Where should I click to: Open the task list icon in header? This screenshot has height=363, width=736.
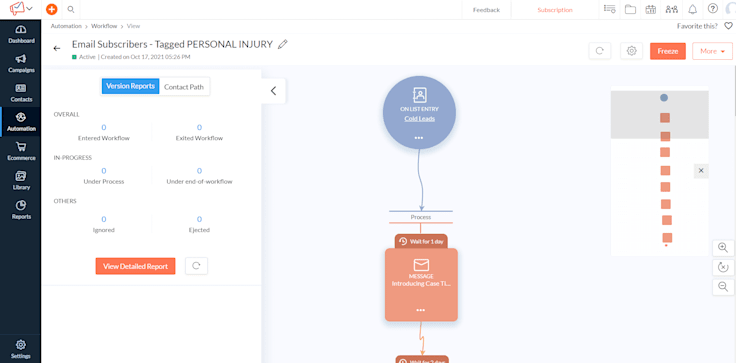pyautogui.click(x=610, y=9)
